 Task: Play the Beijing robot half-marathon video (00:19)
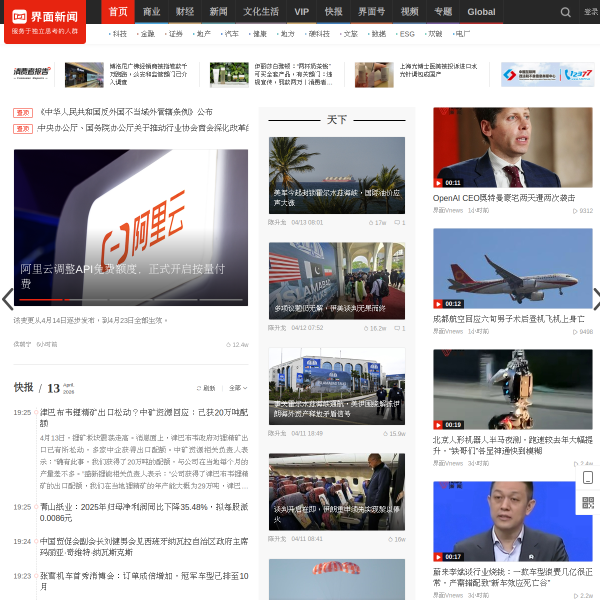coord(513,389)
